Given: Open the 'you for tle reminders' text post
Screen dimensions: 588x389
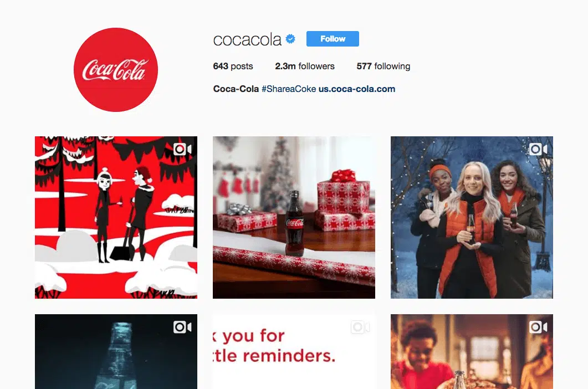Looking at the screenshot, I should 294,351.
